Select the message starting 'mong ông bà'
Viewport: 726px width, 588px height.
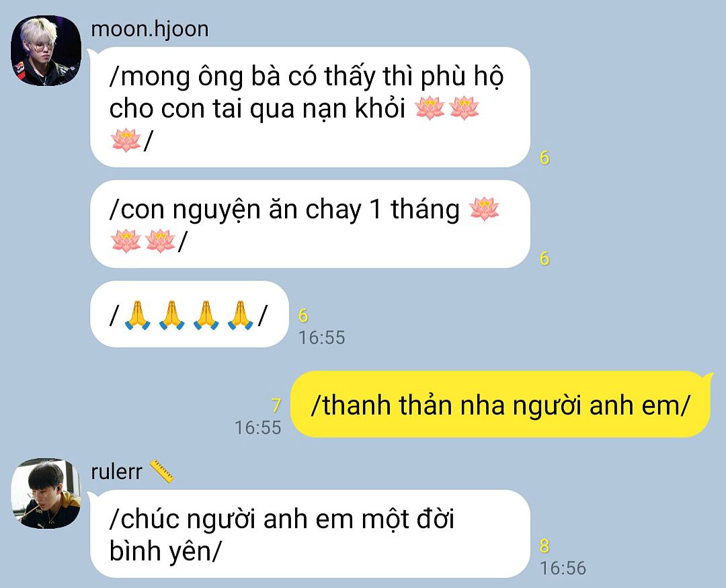310,107
